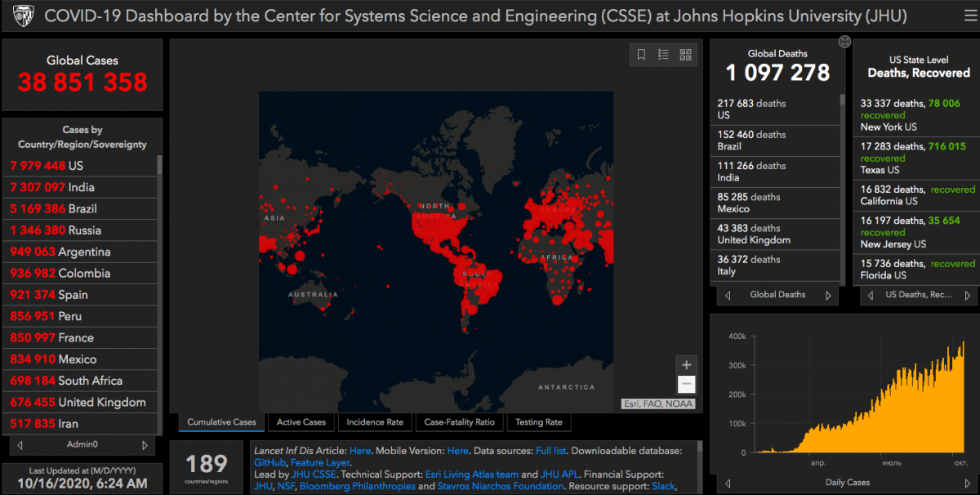Open the Mobile Version "Here" link

(458, 451)
